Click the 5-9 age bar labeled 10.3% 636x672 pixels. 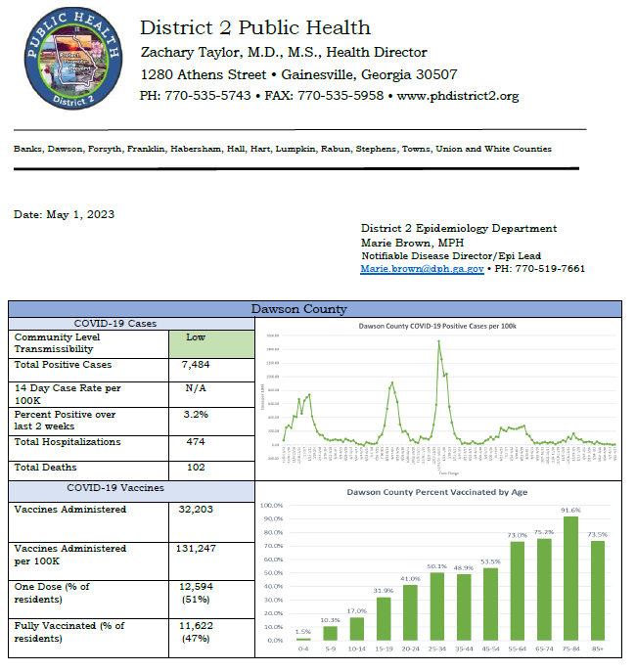click(x=330, y=634)
